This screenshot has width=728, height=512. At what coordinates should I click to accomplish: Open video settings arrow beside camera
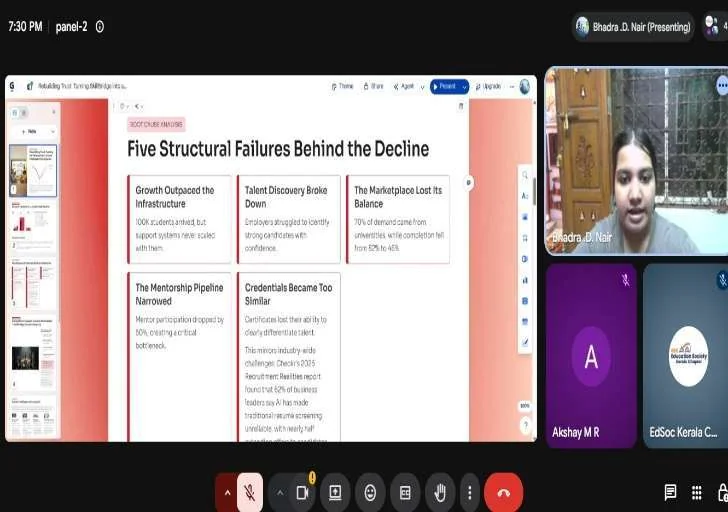[280, 493]
